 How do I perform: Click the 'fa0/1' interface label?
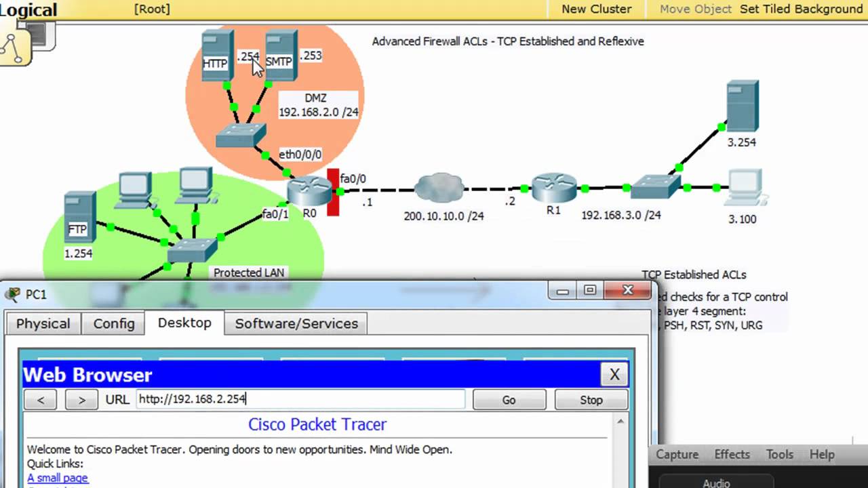(x=275, y=214)
